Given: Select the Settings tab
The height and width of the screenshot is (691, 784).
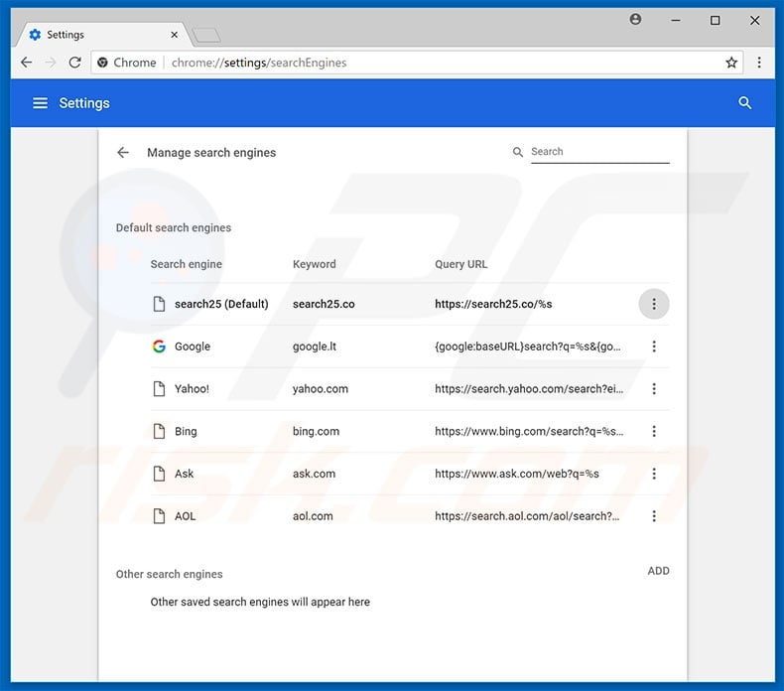Looking at the screenshot, I should click(102, 35).
